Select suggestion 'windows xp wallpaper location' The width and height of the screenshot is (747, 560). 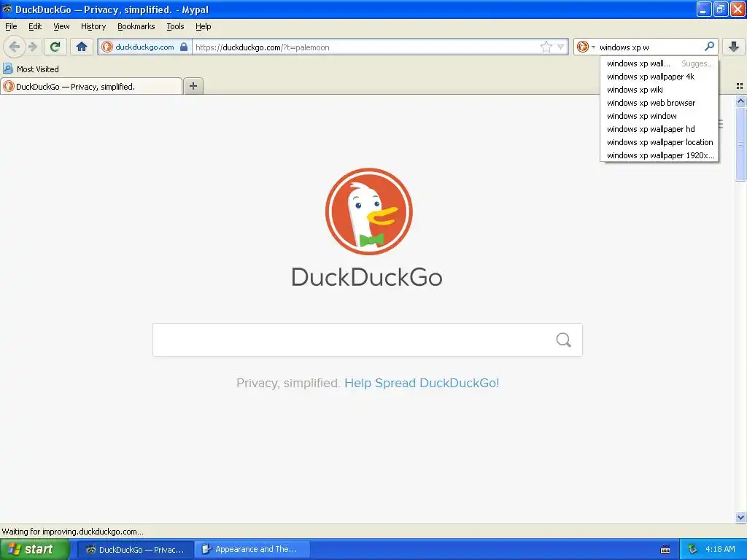[659, 142]
